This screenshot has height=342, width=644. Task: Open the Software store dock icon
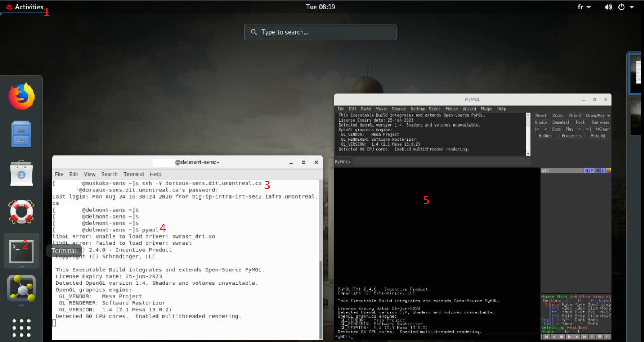click(21, 173)
